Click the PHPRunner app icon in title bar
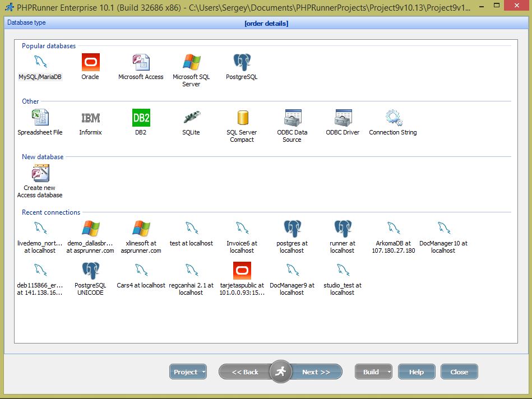532x399 pixels. pos(10,7)
